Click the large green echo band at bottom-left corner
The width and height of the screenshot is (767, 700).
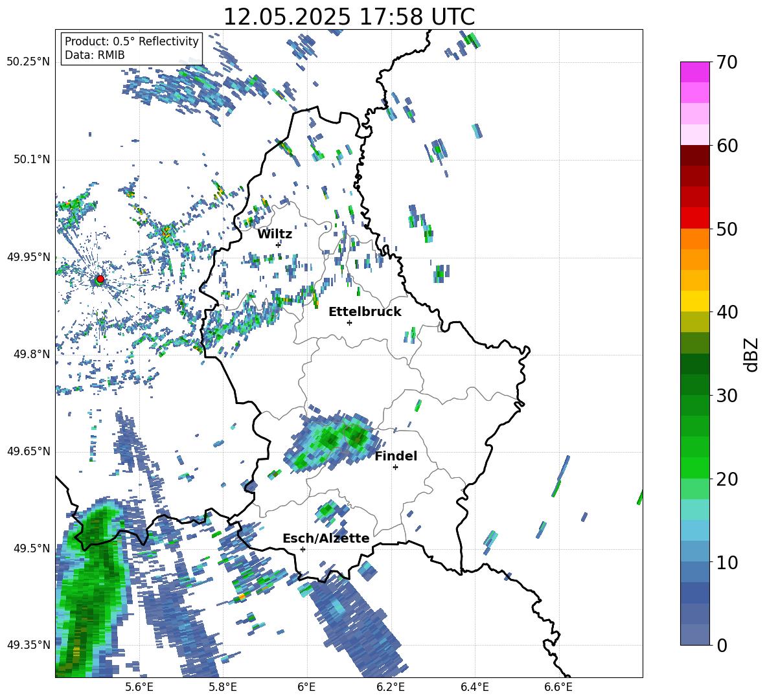click(x=91, y=591)
